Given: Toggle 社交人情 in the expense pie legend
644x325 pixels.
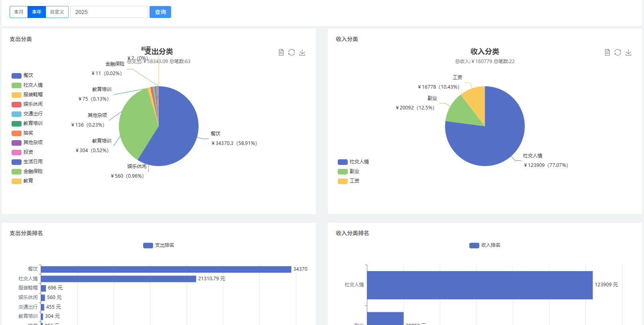Looking at the screenshot, I should (27, 85).
